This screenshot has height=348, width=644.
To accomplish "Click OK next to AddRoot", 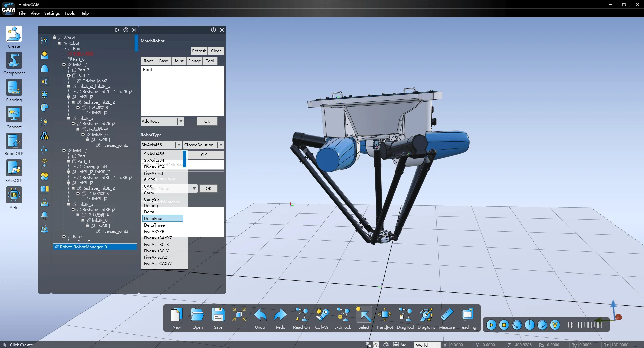I will point(207,121).
